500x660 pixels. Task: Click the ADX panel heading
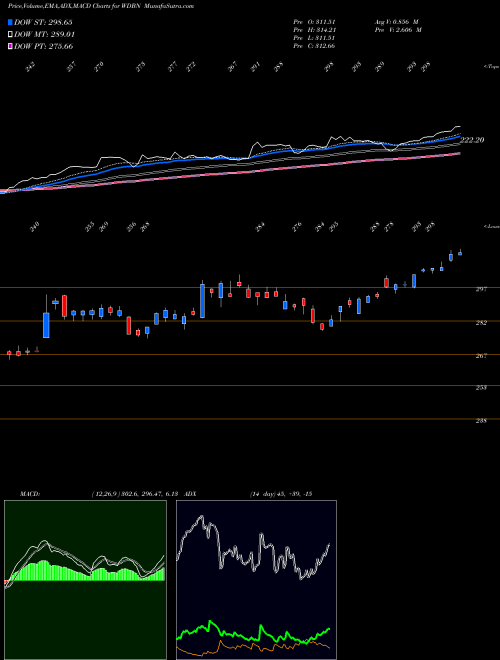tap(191, 494)
